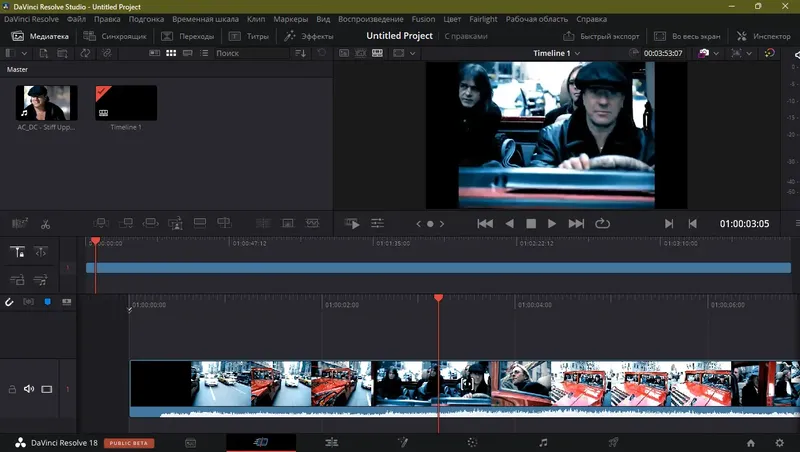Open the Клип menu
Image resolution: width=800 pixels, height=452 pixels.
point(256,19)
